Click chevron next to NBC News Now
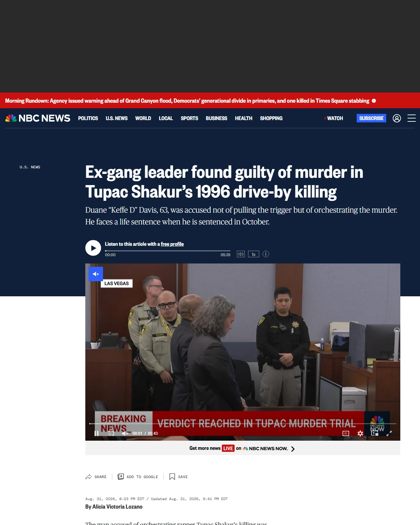Image resolution: width=420 pixels, height=525 pixels. [x=293, y=449]
